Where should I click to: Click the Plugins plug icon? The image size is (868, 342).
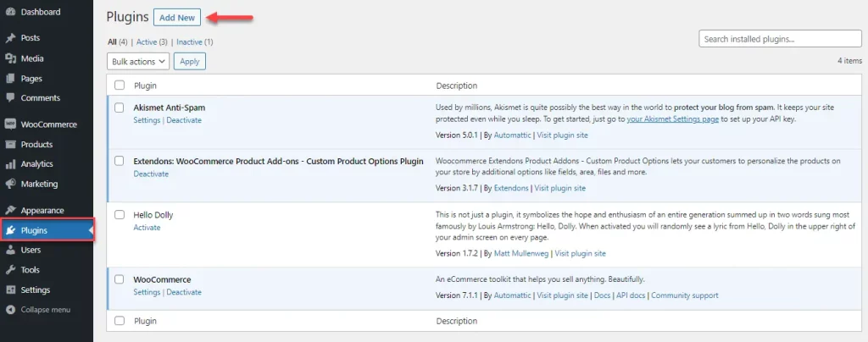coord(10,230)
